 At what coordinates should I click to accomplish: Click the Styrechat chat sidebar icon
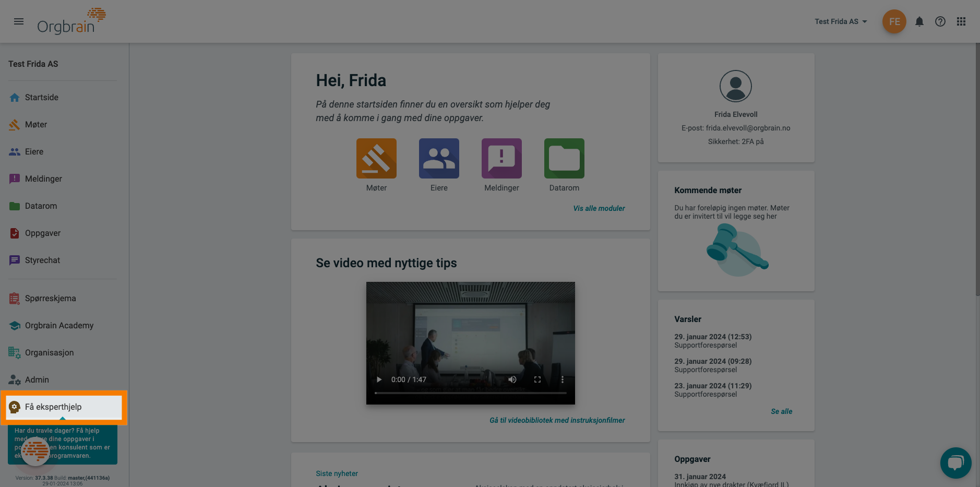tap(15, 260)
